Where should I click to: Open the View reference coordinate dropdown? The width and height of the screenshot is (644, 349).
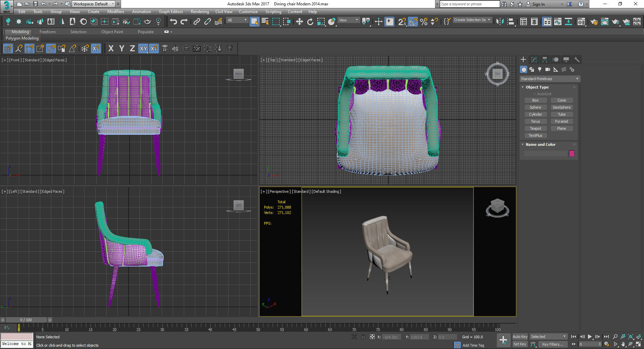click(348, 20)
